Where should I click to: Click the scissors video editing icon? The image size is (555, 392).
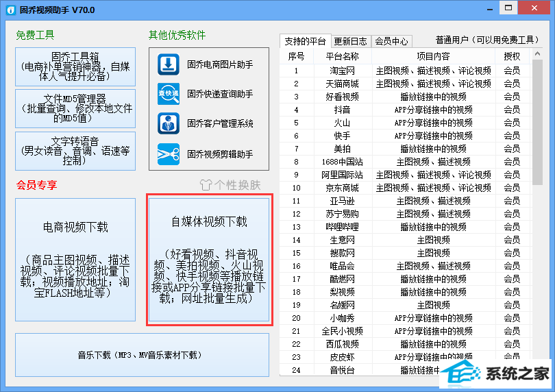[169, 154]
